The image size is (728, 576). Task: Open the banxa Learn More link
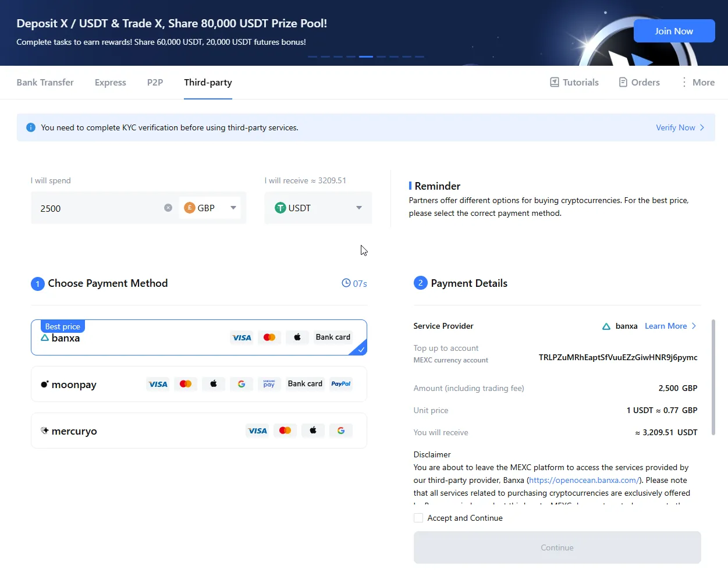coord(666,326)
